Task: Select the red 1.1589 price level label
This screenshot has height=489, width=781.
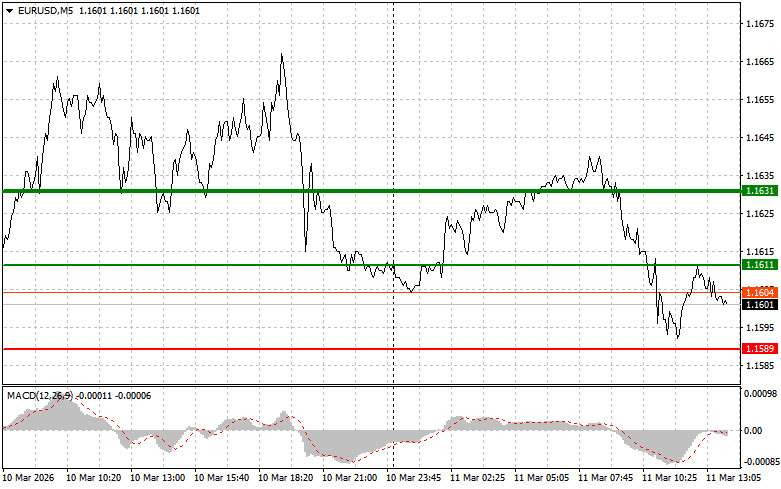Action: click(760, 349)
